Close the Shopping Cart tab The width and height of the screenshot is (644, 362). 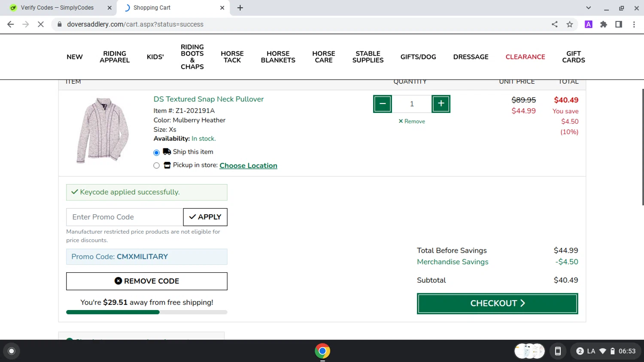[222, 8]
